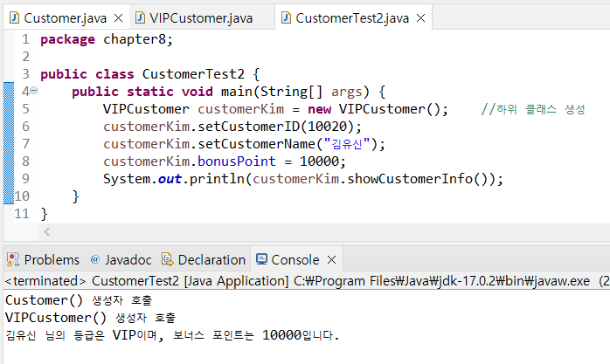Click the Declaration view icon
610x364 pixels.
click(168, 259)
